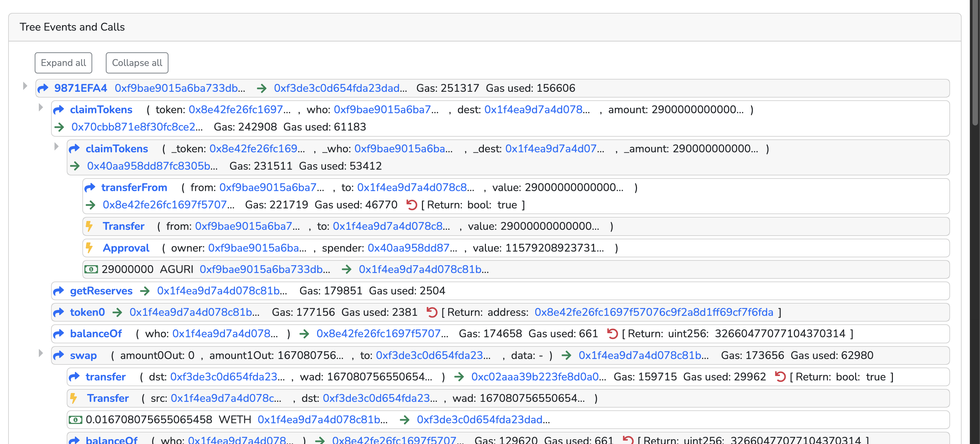The height and width of the screenshot is (444, 980).
Task: Click the red return icon in transfer row
Action: pos(780,377)
